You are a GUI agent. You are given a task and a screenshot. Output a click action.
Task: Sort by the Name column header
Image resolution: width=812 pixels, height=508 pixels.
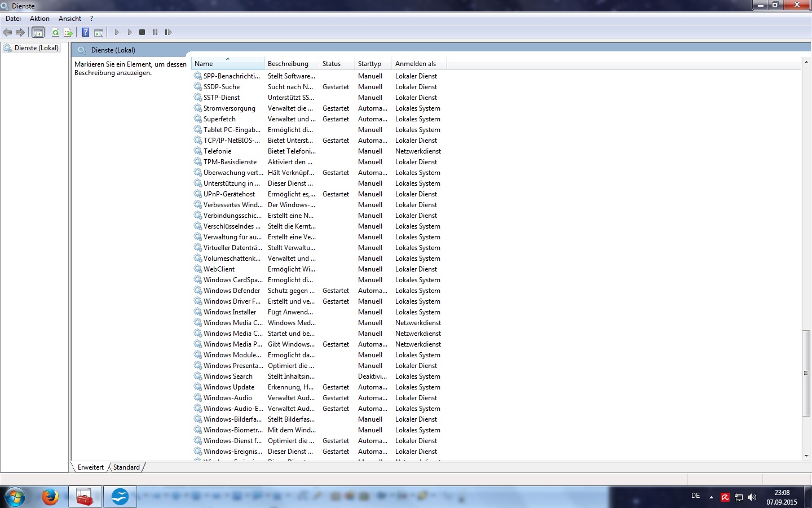point(228,64)
